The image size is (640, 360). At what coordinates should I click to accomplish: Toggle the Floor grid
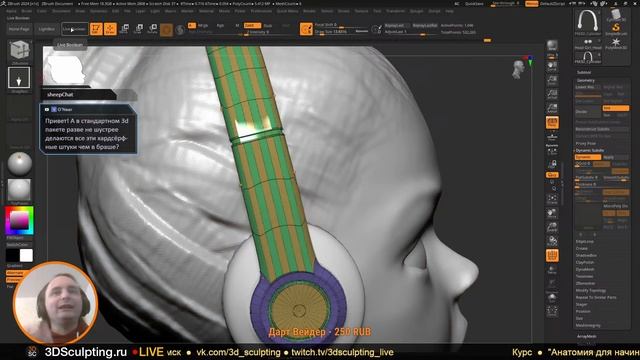552,136
